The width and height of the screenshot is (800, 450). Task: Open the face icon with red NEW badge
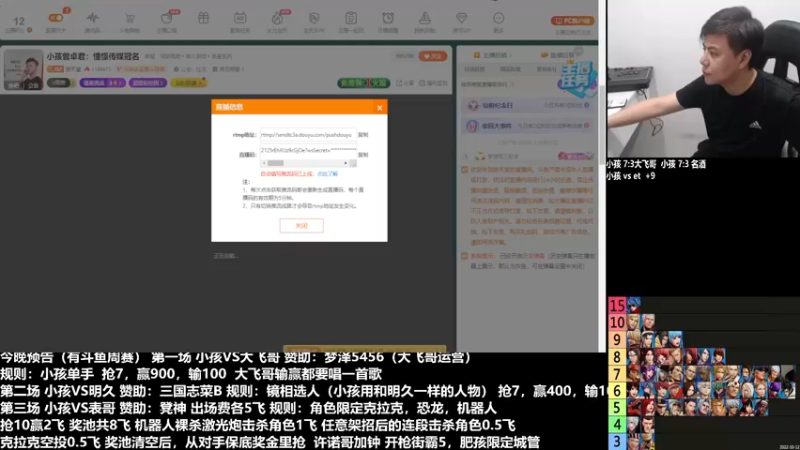tap(167, 18)
